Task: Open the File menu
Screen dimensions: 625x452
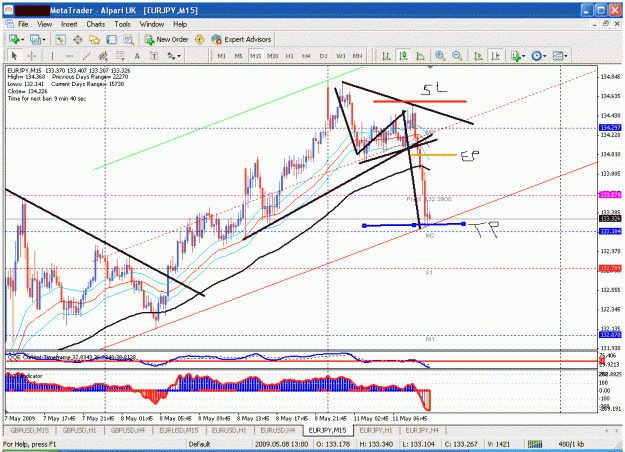Action: point(23,24)
